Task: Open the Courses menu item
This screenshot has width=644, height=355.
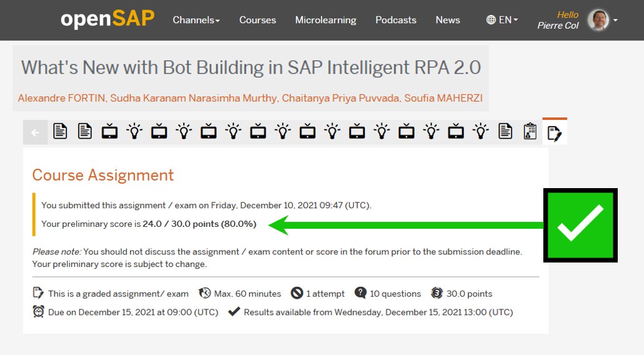Action: pyautogui.click(x=258, y=20)
